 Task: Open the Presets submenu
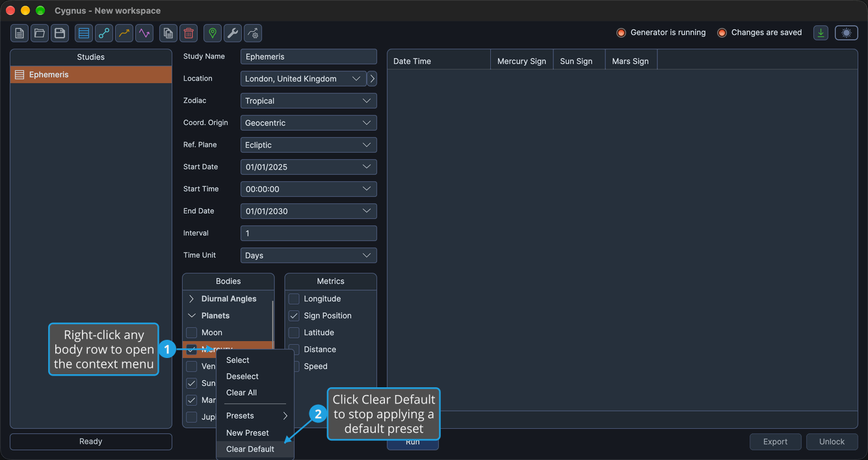256,416
